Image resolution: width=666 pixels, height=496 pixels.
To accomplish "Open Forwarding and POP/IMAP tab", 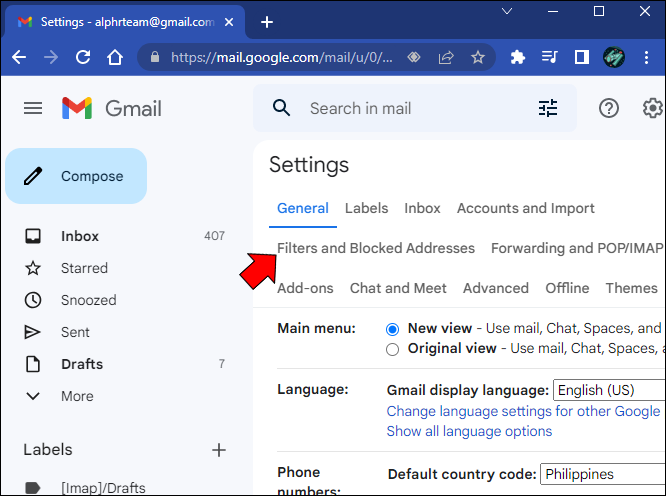I will [577, 248].
